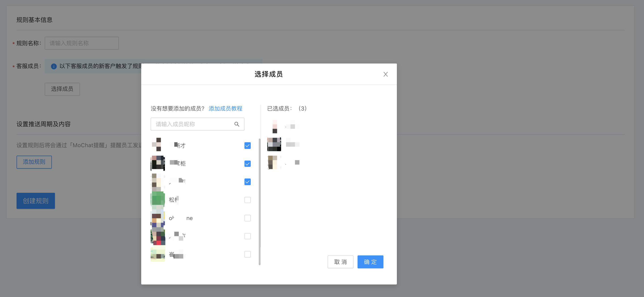
Task: Click the 请输入规则名称 input field
Action: pos(82,43)
